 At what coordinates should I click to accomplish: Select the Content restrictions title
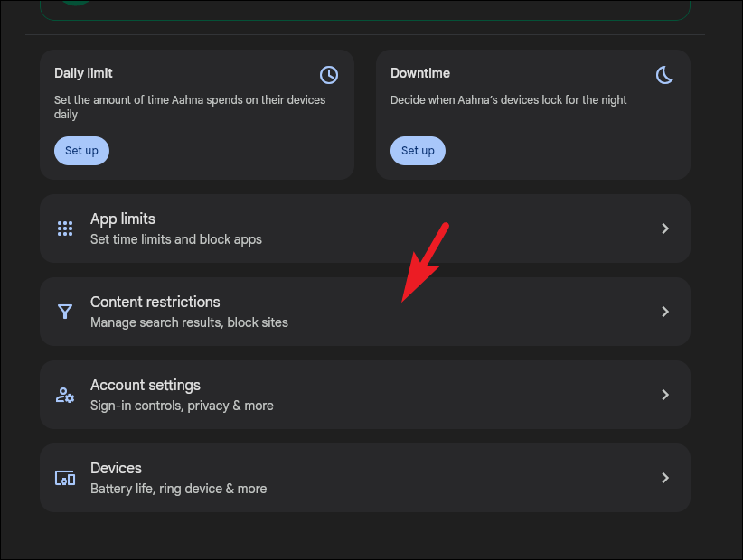155,302
